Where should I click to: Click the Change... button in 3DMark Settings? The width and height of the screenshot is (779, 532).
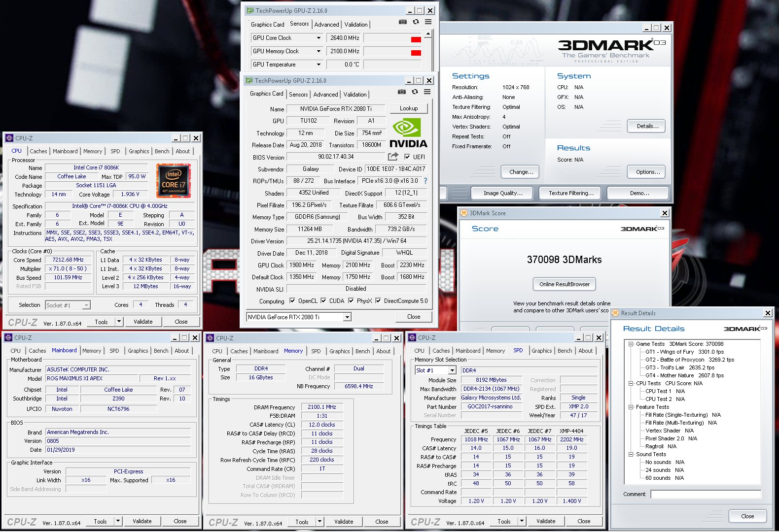[x=521, y=172]
